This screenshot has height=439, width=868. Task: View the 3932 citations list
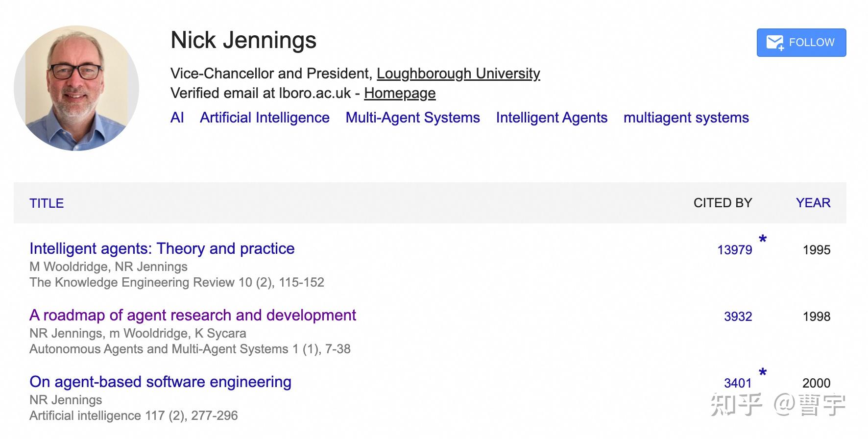738,317
